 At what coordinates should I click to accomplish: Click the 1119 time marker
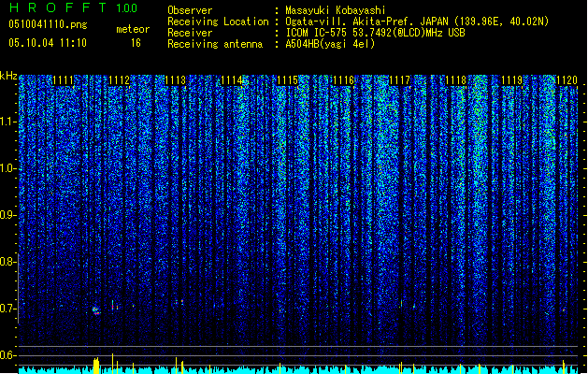tap(512, 80)
